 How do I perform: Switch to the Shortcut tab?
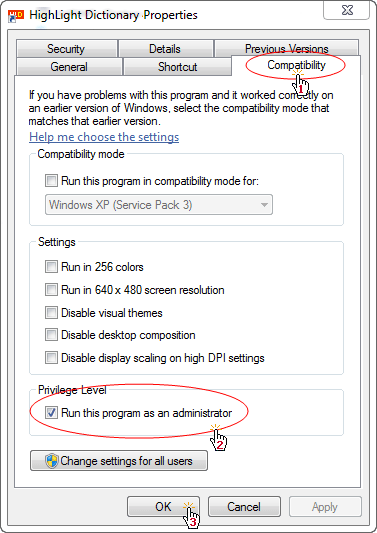(x=177, y=67)
